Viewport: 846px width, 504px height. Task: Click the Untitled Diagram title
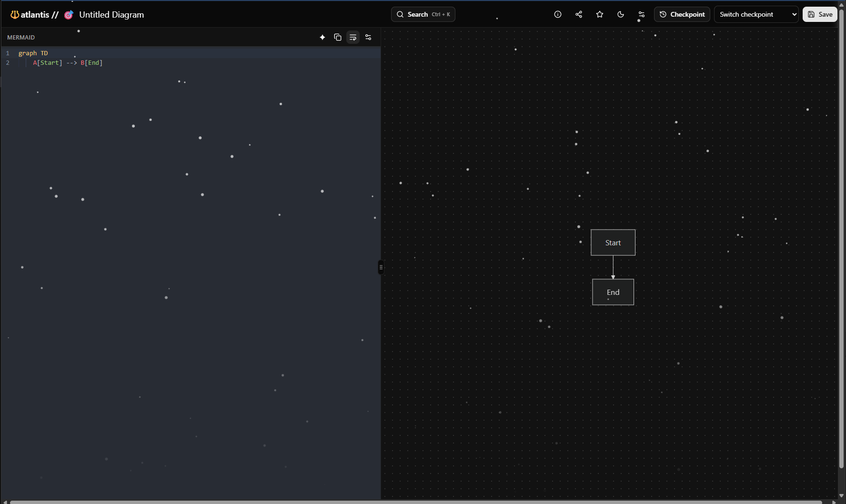tap(111, 15)
